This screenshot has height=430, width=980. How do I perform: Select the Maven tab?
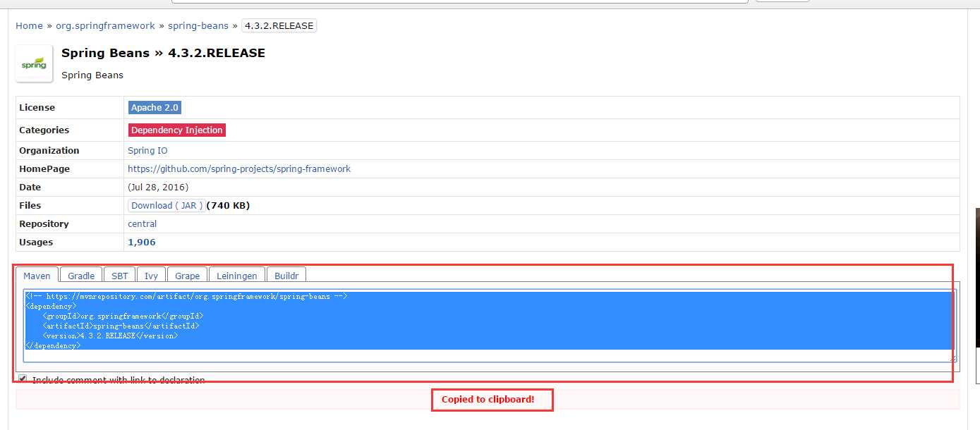[x=37, y=276]
